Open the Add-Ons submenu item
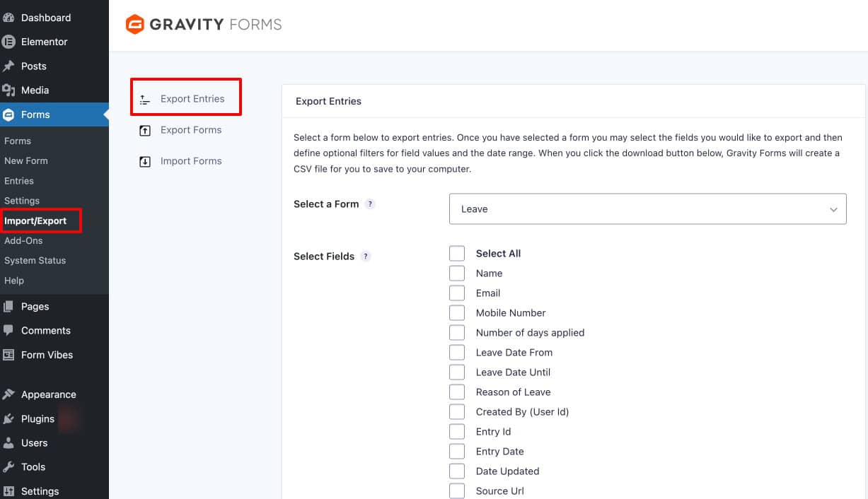The image size is (868, 499). click(x=23, y=240)
